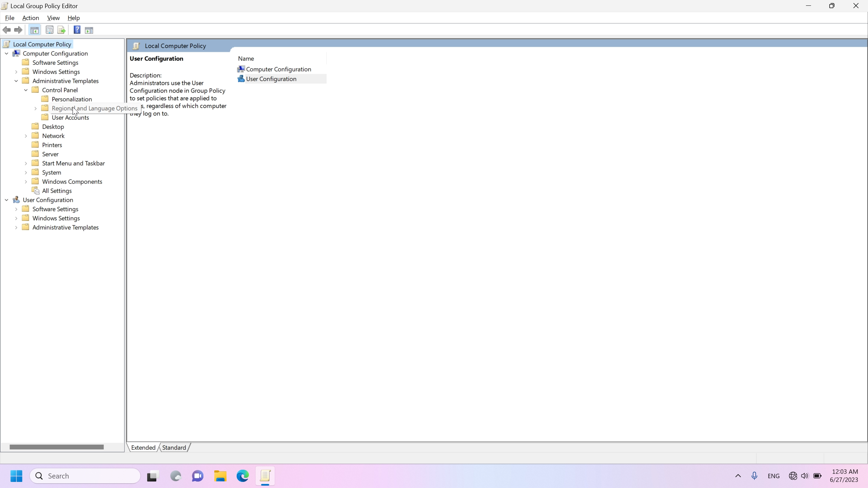The width and height of the screenshot is (868, 488).
Task: Select Windows Settings under User Configuration
Action: (x=56, y=218)
